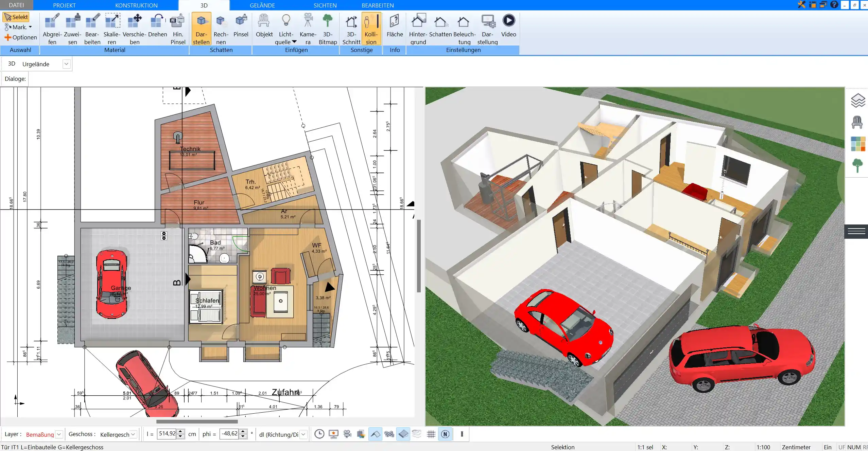Open the Fläche info tool
868x451 pixels.
click(395, 25)
